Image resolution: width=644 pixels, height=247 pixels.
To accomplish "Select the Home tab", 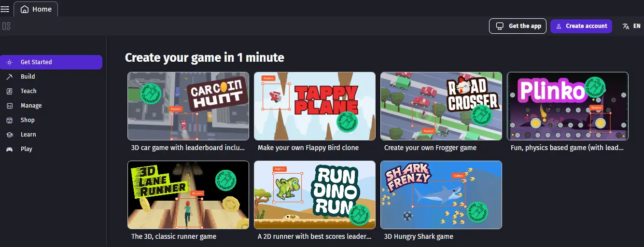I will (x=36, y=9).
